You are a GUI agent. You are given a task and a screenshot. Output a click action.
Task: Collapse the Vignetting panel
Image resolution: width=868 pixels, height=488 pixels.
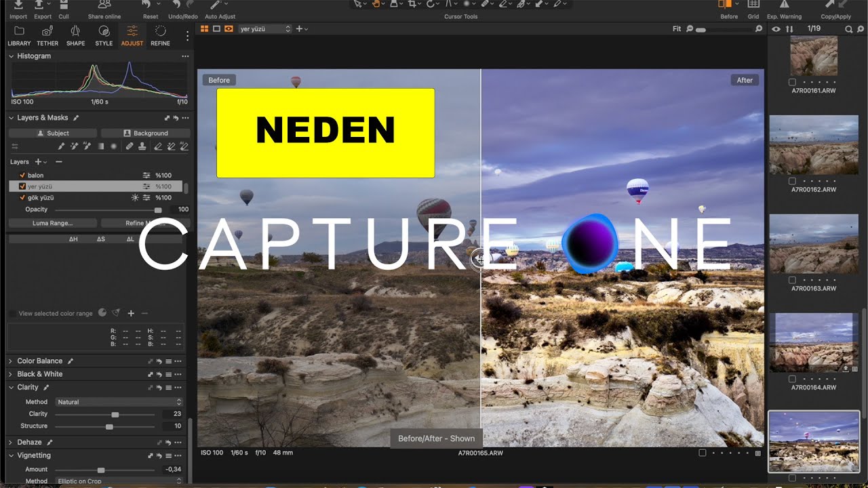[x=11, y=455]
